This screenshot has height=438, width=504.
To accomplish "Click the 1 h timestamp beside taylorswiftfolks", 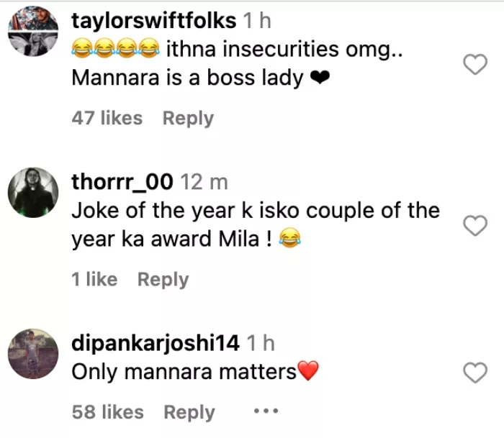I will click(257, 22).
